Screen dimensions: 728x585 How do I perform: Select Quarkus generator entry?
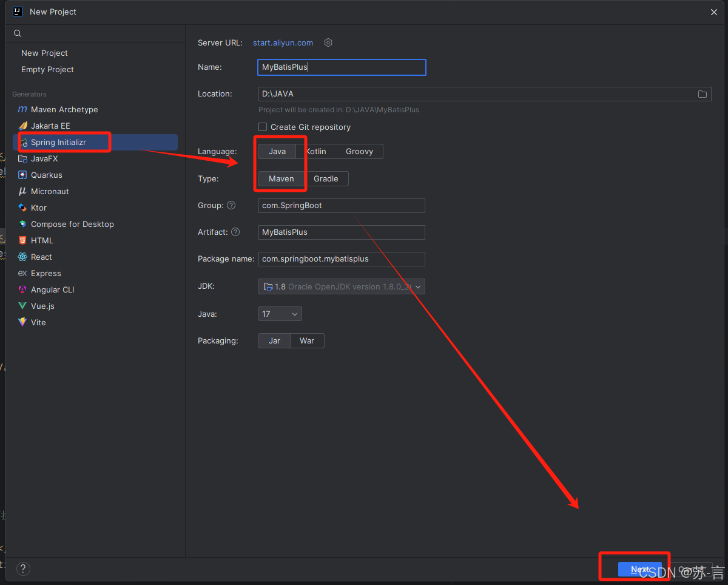pos(46,175)
